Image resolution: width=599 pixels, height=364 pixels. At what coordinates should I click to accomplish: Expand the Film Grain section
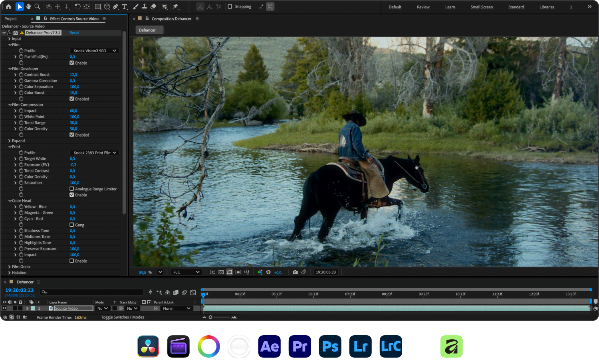[x=10, y=267]
